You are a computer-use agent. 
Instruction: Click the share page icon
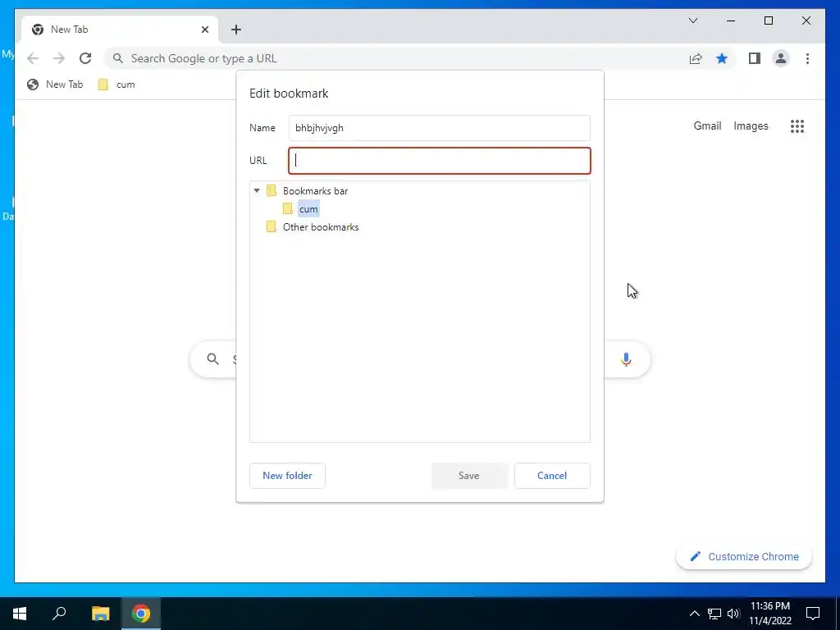point(696,58)
